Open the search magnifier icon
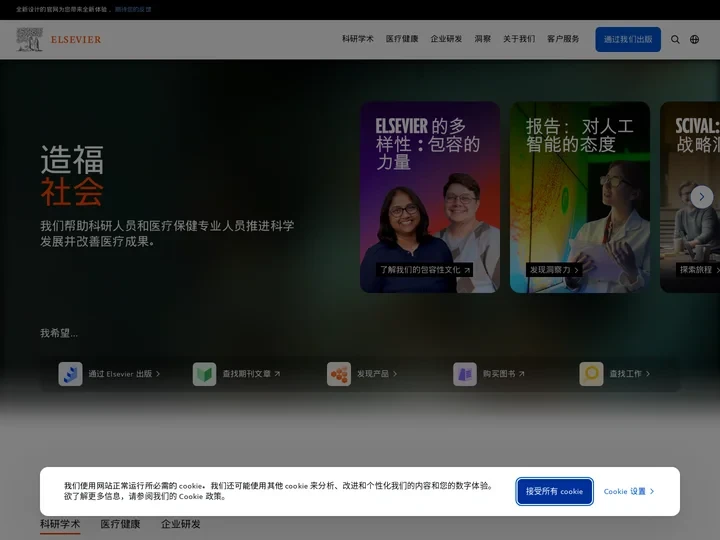This screenshot has width=720, height=540. (x=675, y=39)
